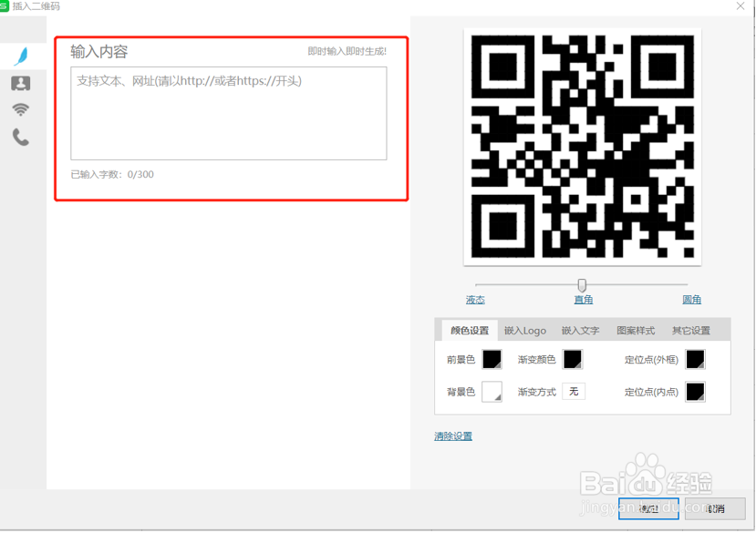756x533 pixels.
Task: Click the 即时输入即时生成! hint text
Action: (x=347, y=52)
